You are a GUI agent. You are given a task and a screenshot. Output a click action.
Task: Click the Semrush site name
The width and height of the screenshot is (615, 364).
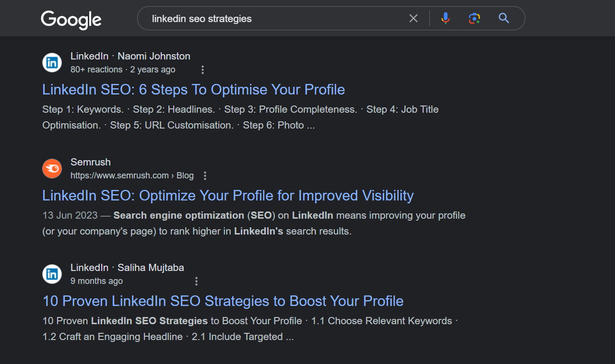90,162
